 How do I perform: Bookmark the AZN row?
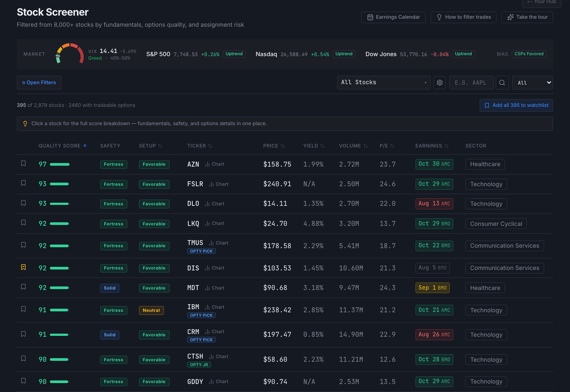click(23, 163)
